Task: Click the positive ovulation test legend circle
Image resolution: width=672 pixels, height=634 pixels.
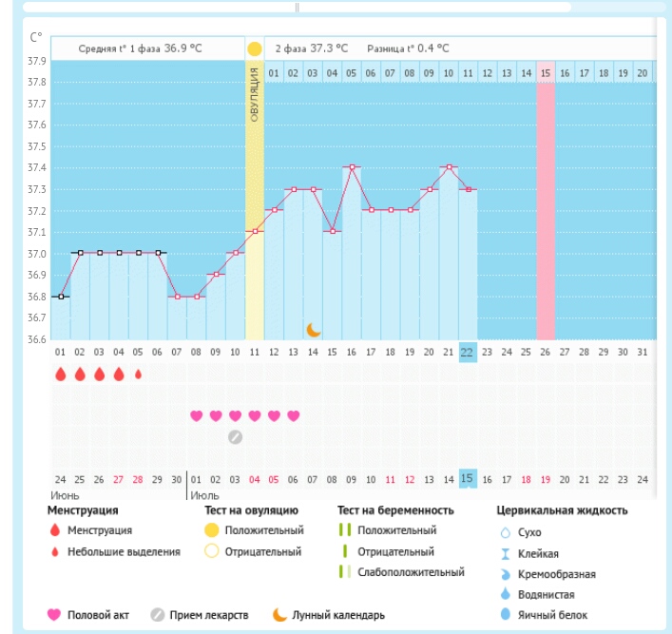Action: click(x=212, y=530)
